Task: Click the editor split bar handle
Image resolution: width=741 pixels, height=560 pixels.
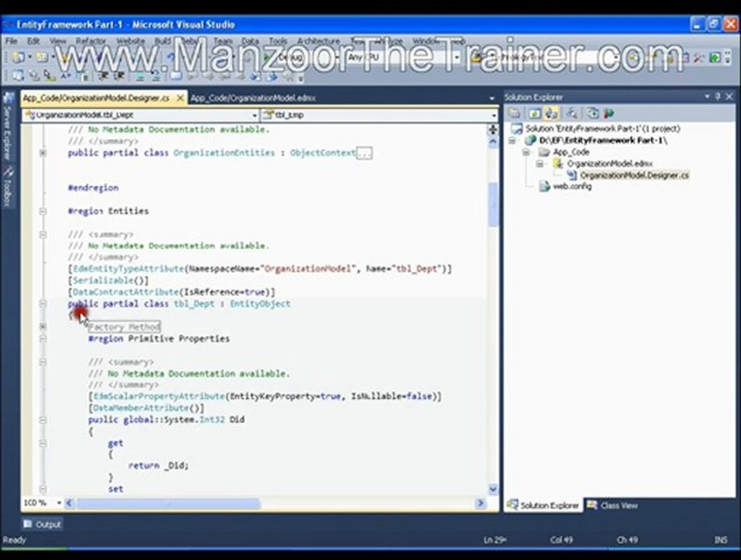Action: 493,129
